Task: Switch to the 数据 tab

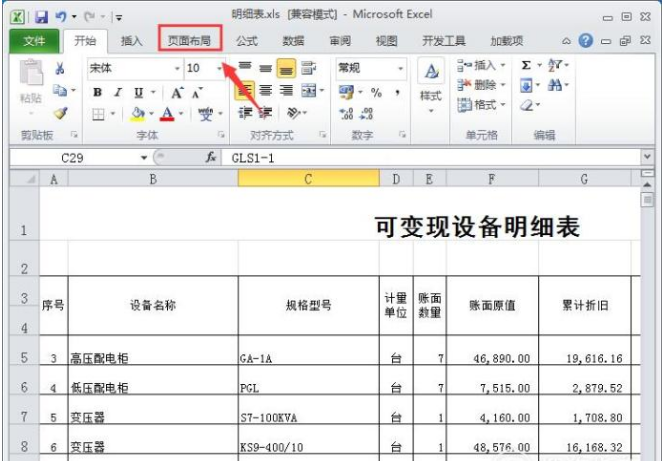Action: 293,41
